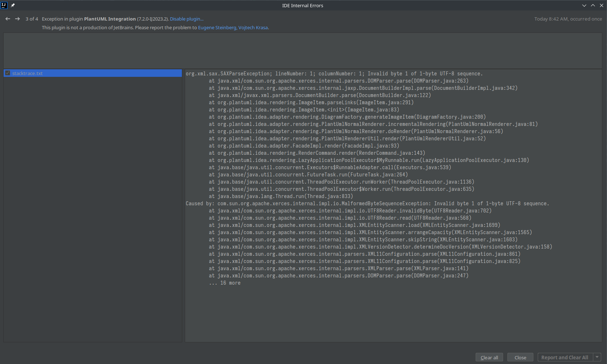The image size is (607, 364).
Task: Click the Caused by MalformedByteSequenceException line
Action: click(x=367, y=203)
